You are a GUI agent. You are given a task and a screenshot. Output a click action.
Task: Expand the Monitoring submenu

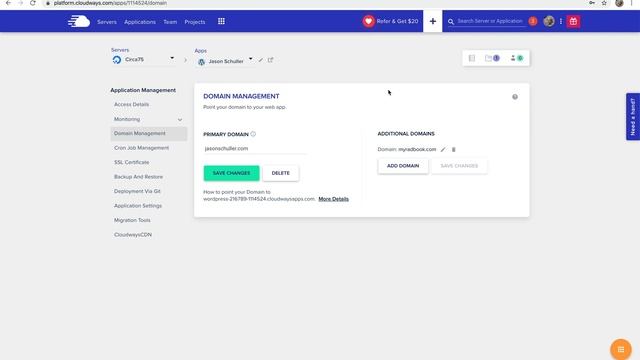[180, 120]
